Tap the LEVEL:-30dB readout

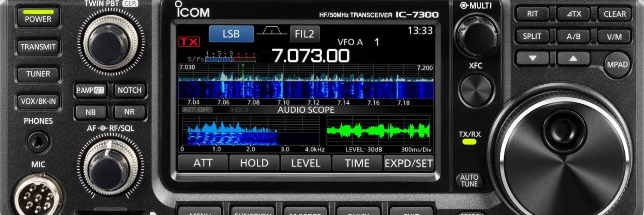coord(364,150)
